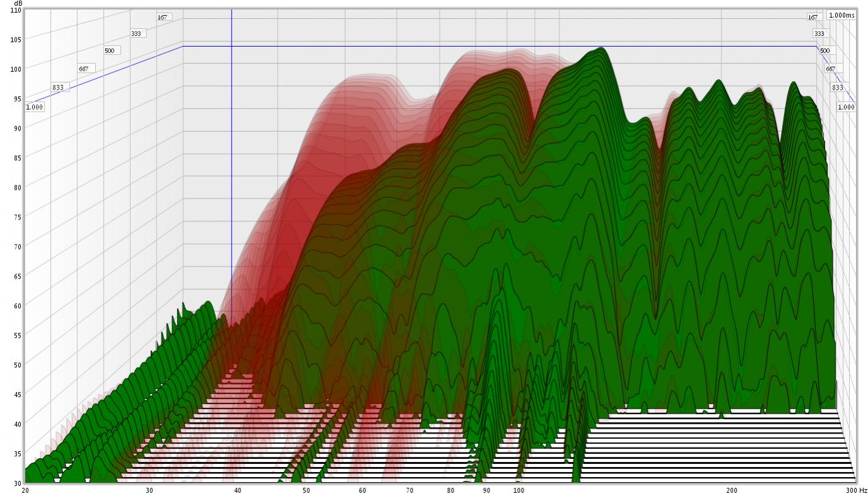Click the 1.000ms time range label
Viewport: 868px width, 496px height.
click(x=842, y=15)
